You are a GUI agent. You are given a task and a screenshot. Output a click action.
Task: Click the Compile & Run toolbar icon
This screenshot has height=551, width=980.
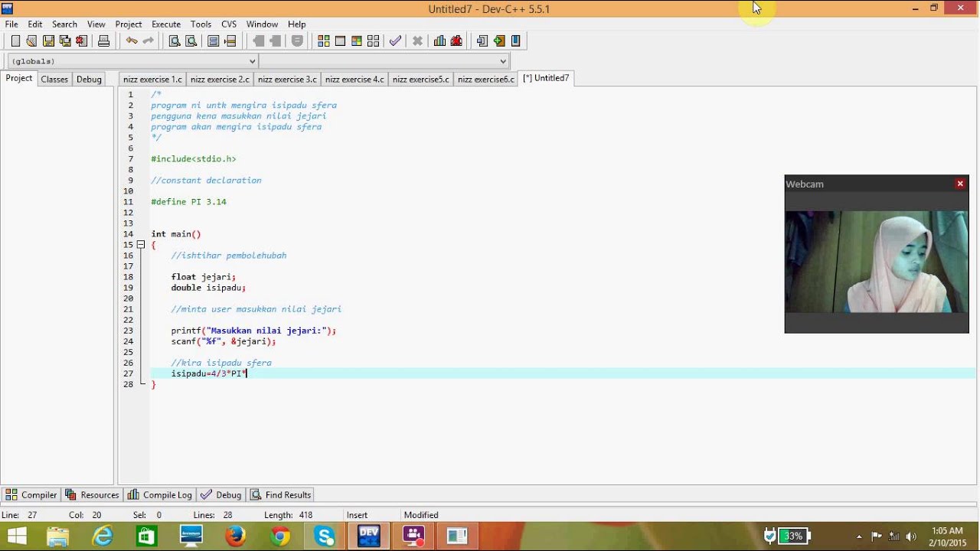[357, 41]
